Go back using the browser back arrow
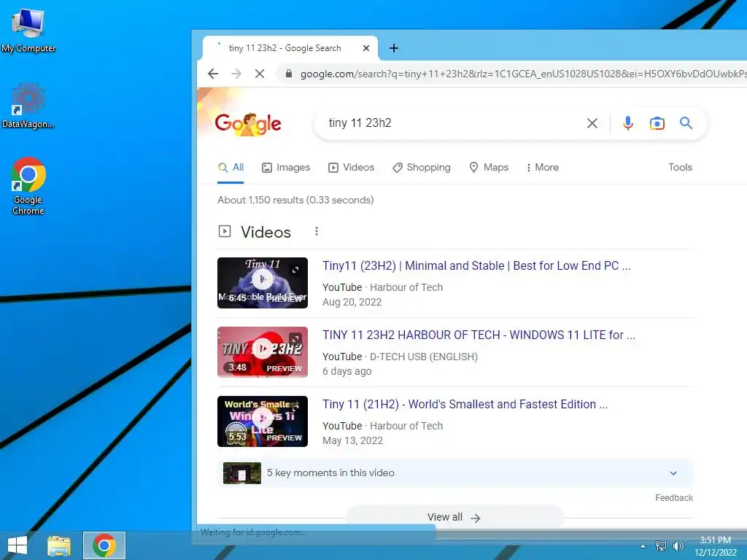The height and width of the screenshot is (560, 747). (x=213, y=74)
